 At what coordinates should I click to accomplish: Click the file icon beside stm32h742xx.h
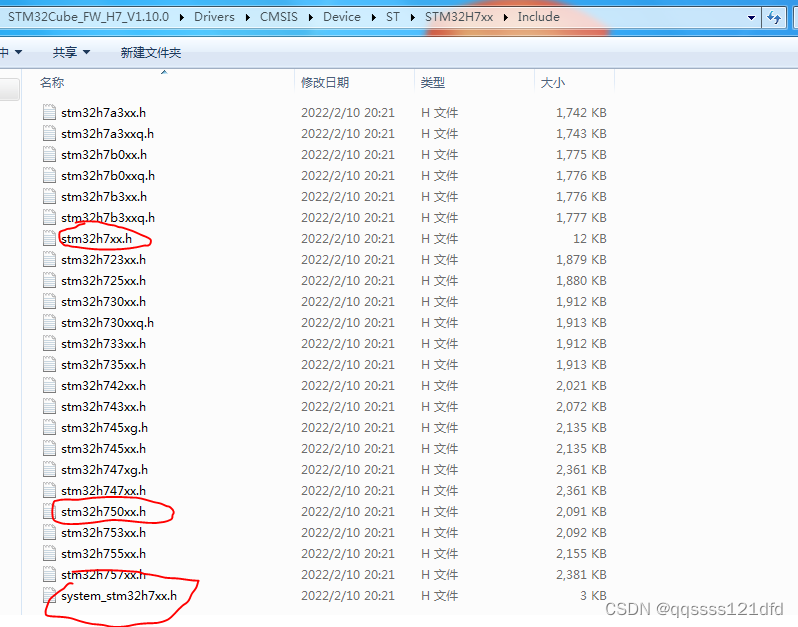point(49,385)
